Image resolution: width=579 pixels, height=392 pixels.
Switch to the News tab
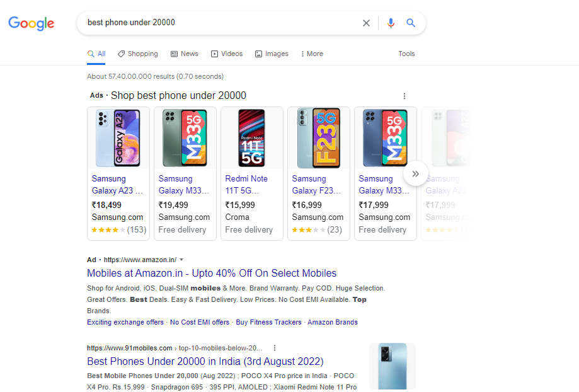184,54
